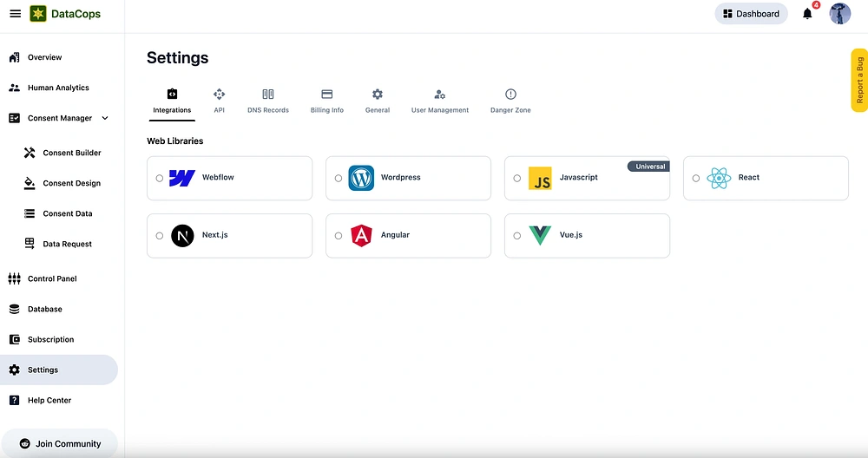
Task: Select the Vue.js radio button
Action: tap(517, 236)
